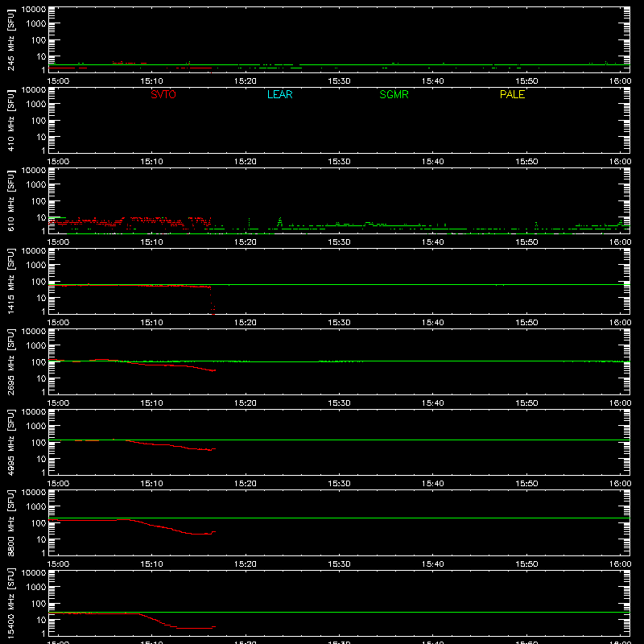Image resolution: width=644 pixels, height=644 pixels.
Task: Click the cyan LEAR station label
Action: [279, 94]
